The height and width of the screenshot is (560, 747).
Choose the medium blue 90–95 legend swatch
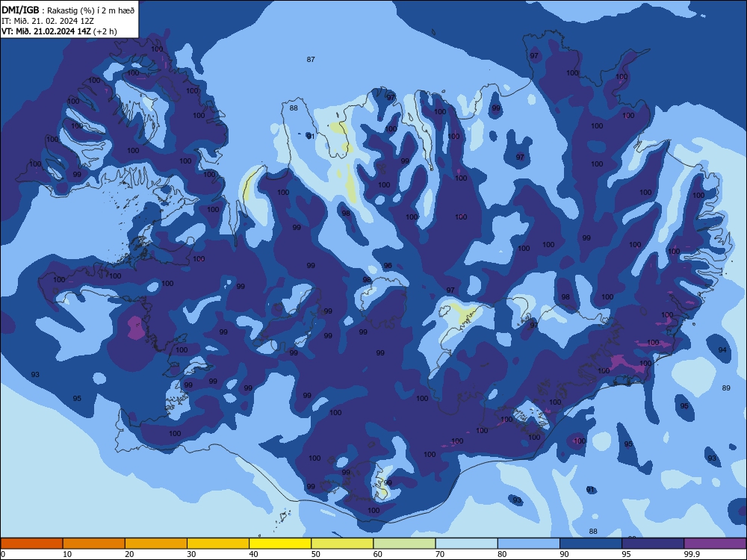click(x=591, y=544)
